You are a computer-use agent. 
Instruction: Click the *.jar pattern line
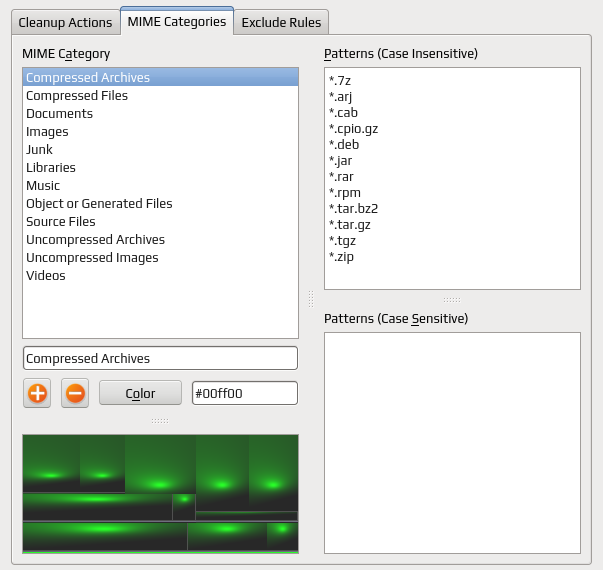pos(340,161)
